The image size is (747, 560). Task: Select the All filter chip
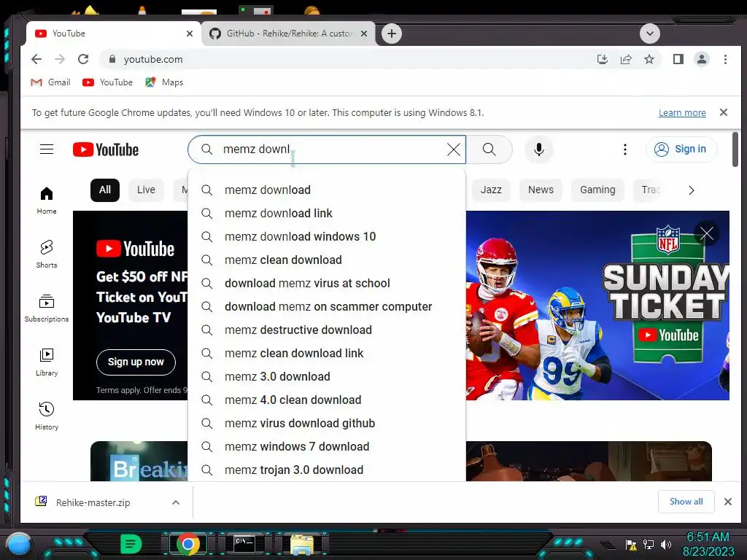(105, 190)
